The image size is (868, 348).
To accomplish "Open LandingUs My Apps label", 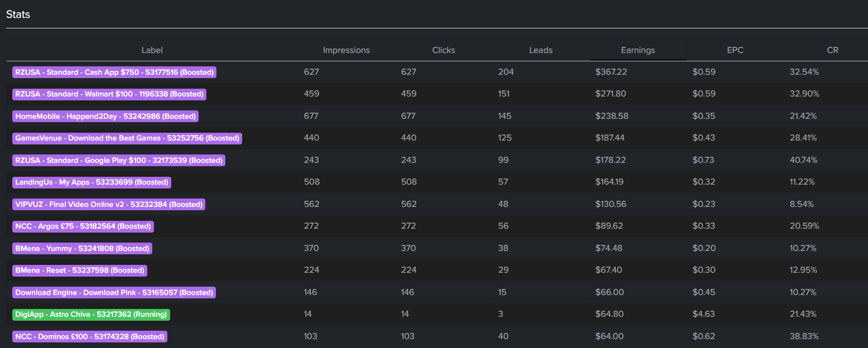I will click(x=91, y=182).
